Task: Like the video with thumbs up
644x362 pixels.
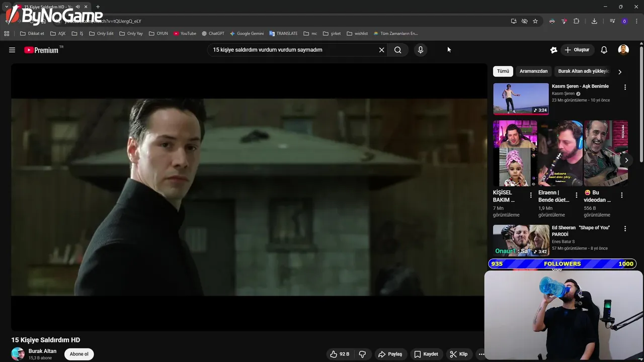Action: coord(340,354)
